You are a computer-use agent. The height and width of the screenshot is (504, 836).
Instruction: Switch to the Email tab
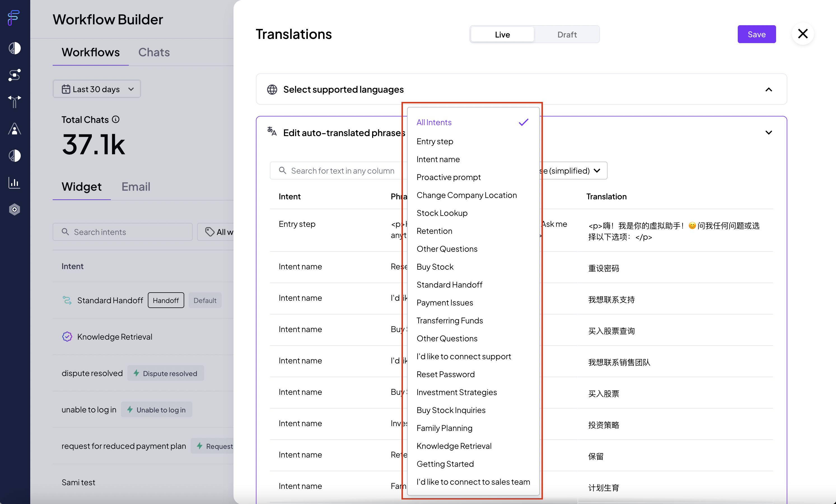click(x=136, y=187)
